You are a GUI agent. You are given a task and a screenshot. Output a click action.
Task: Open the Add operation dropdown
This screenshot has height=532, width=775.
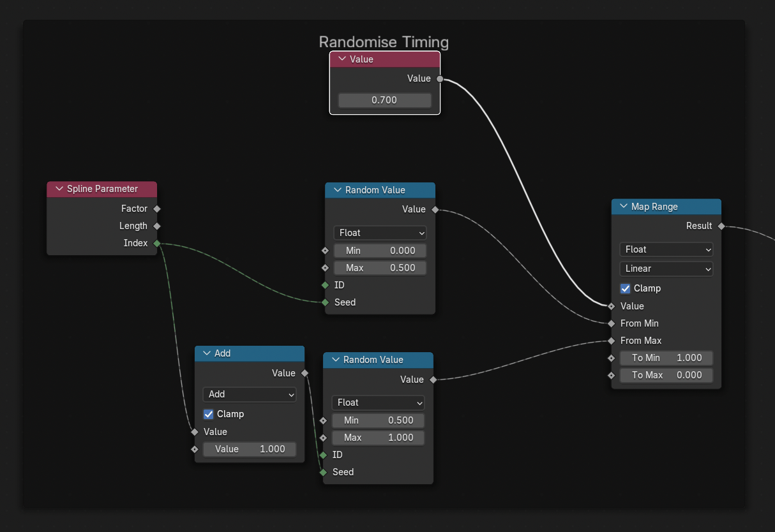[250, 394]
